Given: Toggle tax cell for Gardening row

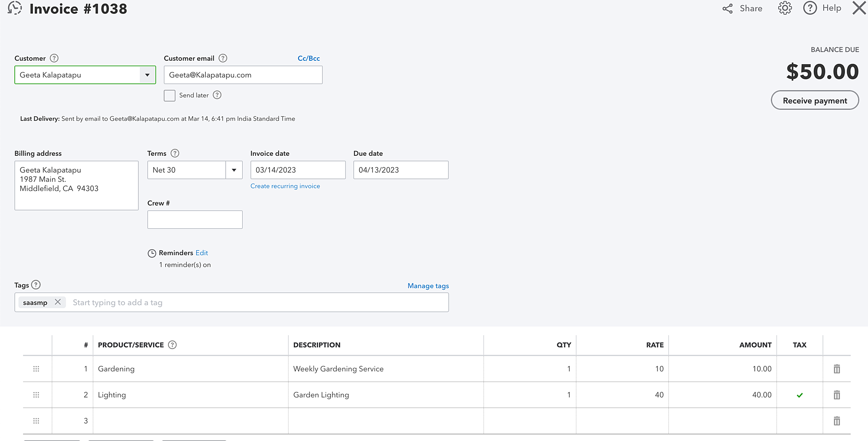Looking at the screenshot, I should (799, 369).
